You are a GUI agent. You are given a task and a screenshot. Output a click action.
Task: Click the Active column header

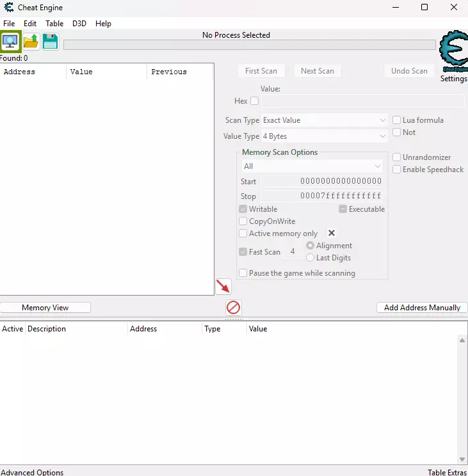point(12,329)
